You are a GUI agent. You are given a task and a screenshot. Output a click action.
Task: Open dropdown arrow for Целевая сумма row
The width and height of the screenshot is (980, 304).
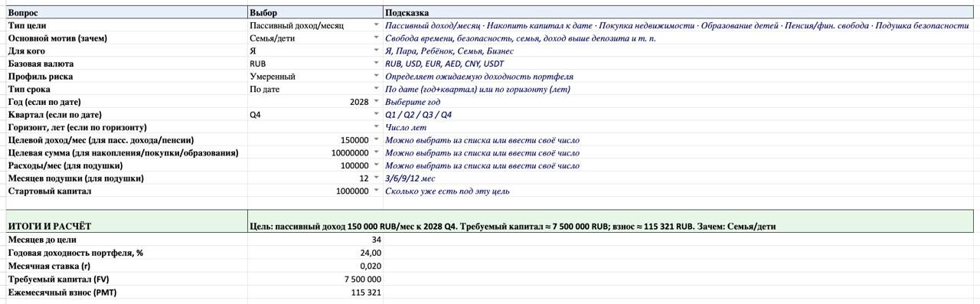click(376, 152)
